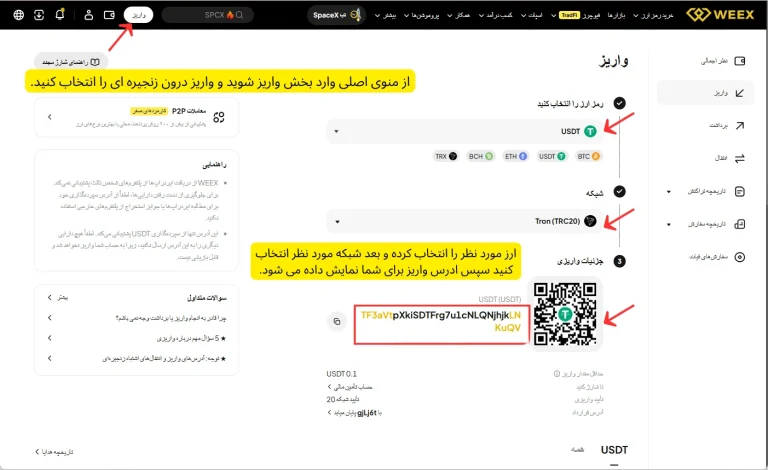Open the بازارها nav item
This screenshot has height=470, width=768.
pyautogui.click(x=616, y=15)
